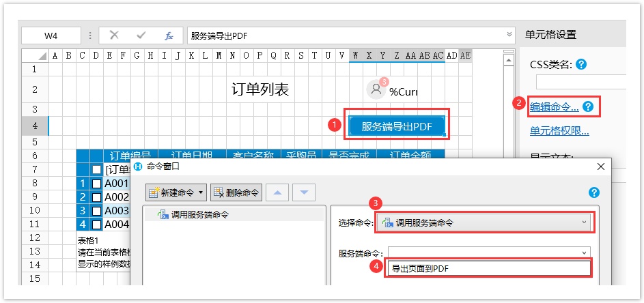Click the 是否完成 column header
Screen dimensions: 644x303
tap(350, 155)
